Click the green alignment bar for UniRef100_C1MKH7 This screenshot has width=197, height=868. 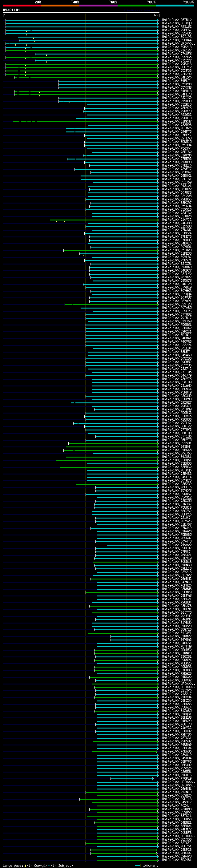[x=86, y=122]
